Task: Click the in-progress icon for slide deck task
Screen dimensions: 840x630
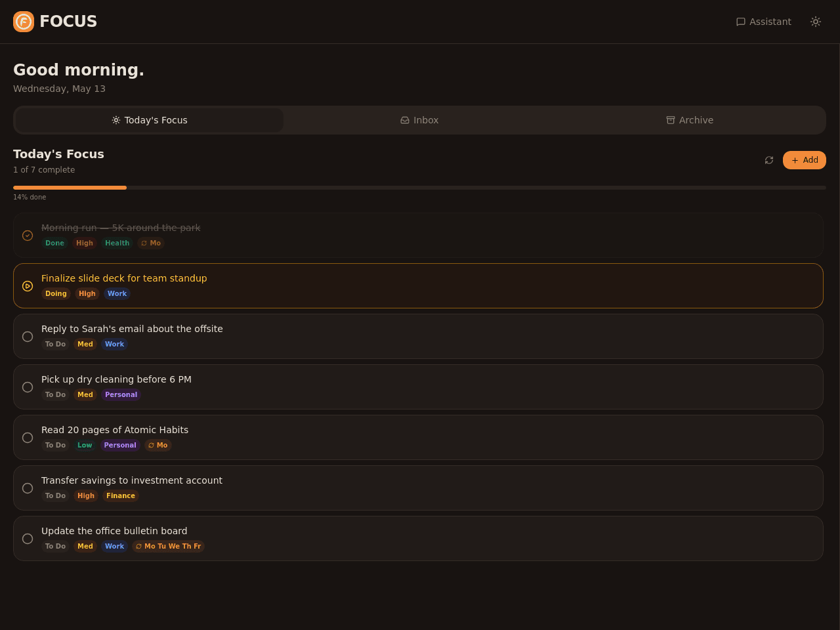Action: (28, 286)
